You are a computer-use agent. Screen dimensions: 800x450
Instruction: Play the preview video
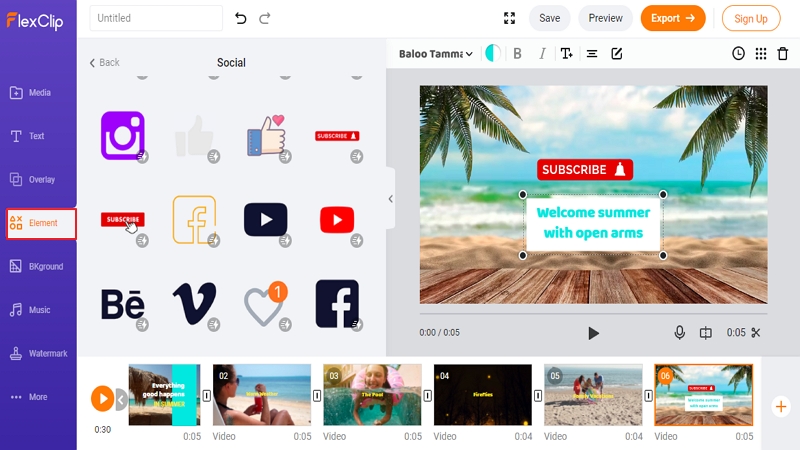point(593,333)
